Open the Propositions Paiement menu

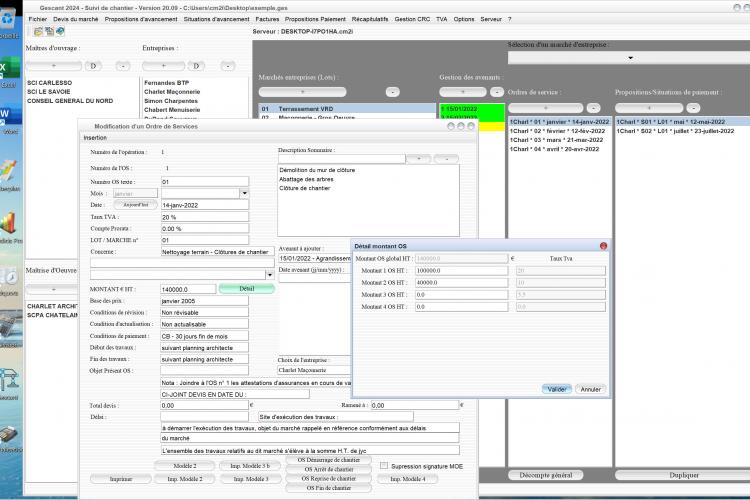(315, 19)
